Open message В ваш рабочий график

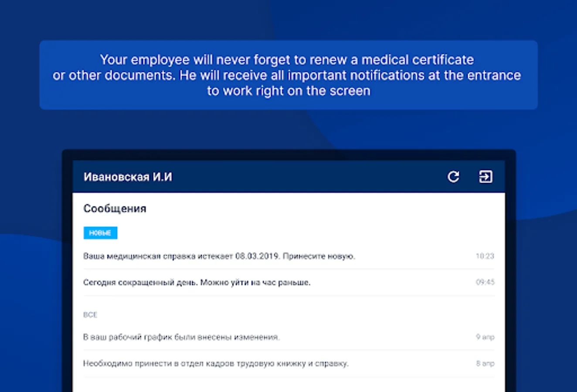tap(288, 337)
